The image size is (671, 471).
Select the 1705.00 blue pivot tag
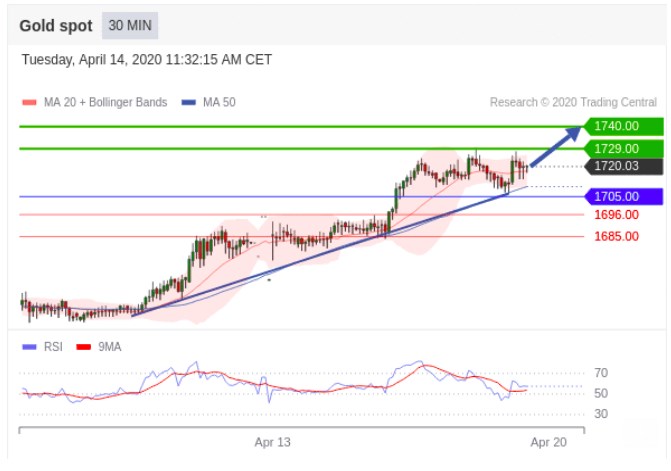pos(623,197)
